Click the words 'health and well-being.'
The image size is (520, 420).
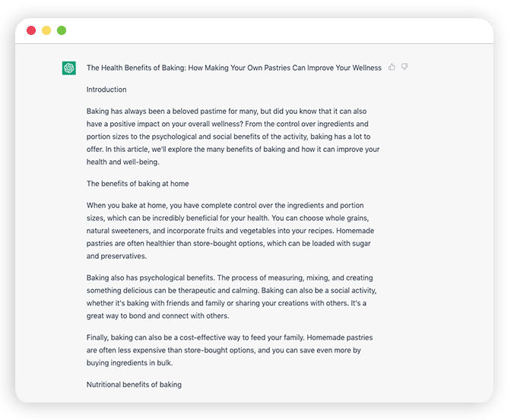122,162
